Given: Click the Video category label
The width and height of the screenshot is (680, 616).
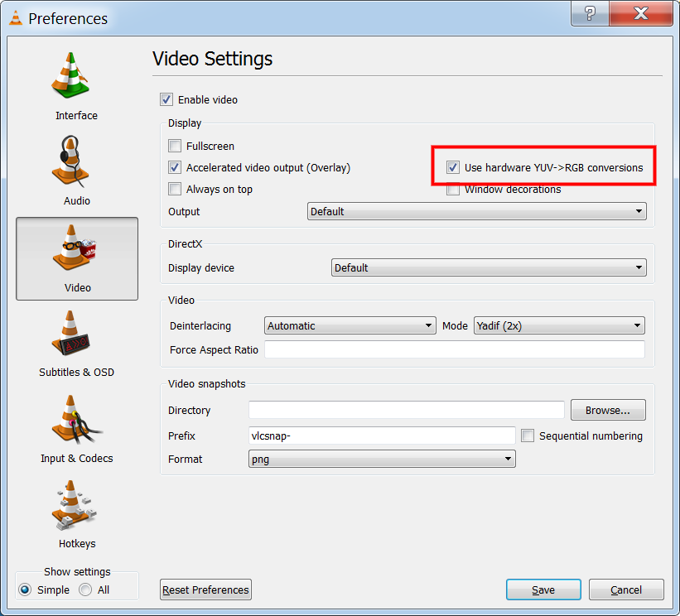Looking at the screenshot, I should (78, 288).
